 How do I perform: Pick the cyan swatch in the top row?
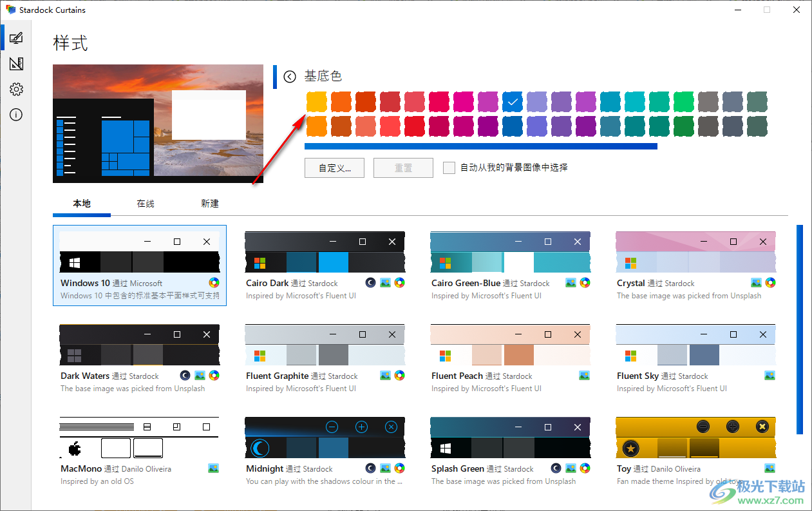click(x=635, y=102)
